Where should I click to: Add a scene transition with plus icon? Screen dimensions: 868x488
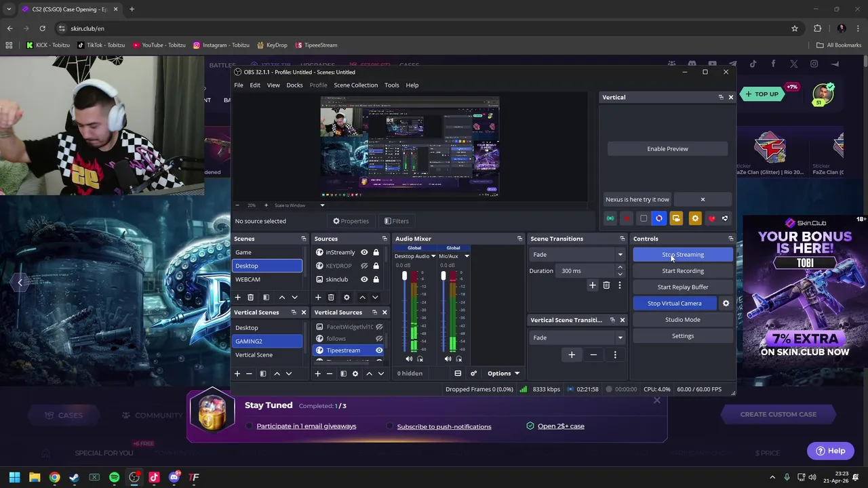(x=592, y=285)
